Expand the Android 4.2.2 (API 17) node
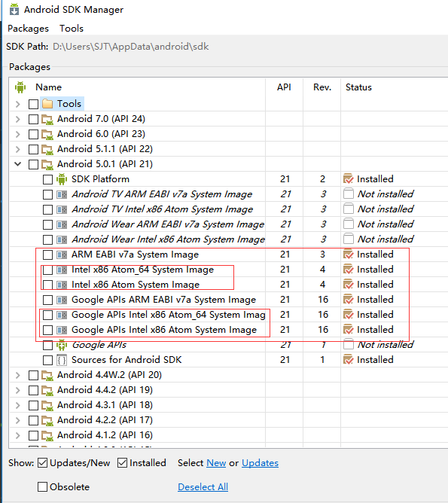Image resolution: width=448 pixels, height=503 pixels. point(18,420)
